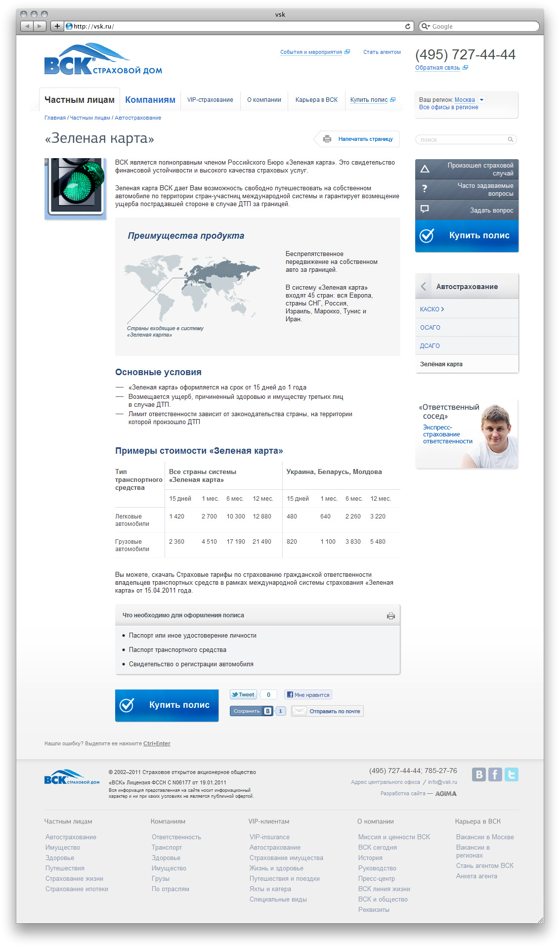Screen dimensions: 560x947
Task: Click Стать агентом header link
Action: point(382,52)
